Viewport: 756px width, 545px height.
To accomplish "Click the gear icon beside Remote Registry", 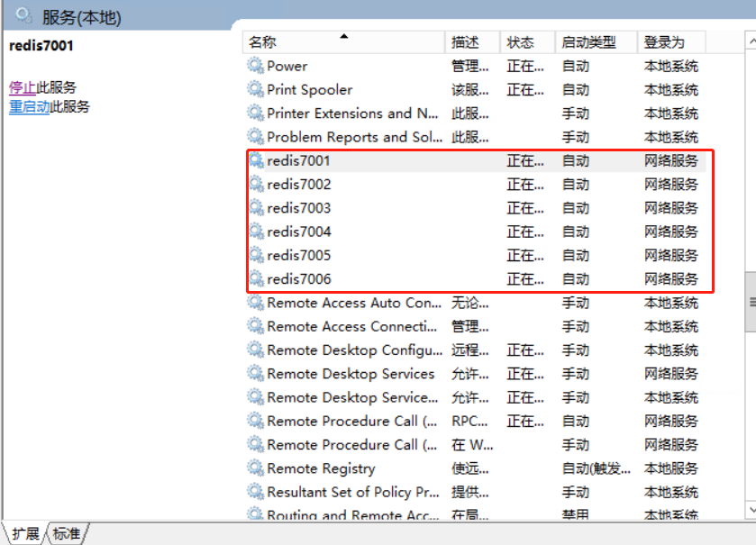I will (x=256, y=468).
